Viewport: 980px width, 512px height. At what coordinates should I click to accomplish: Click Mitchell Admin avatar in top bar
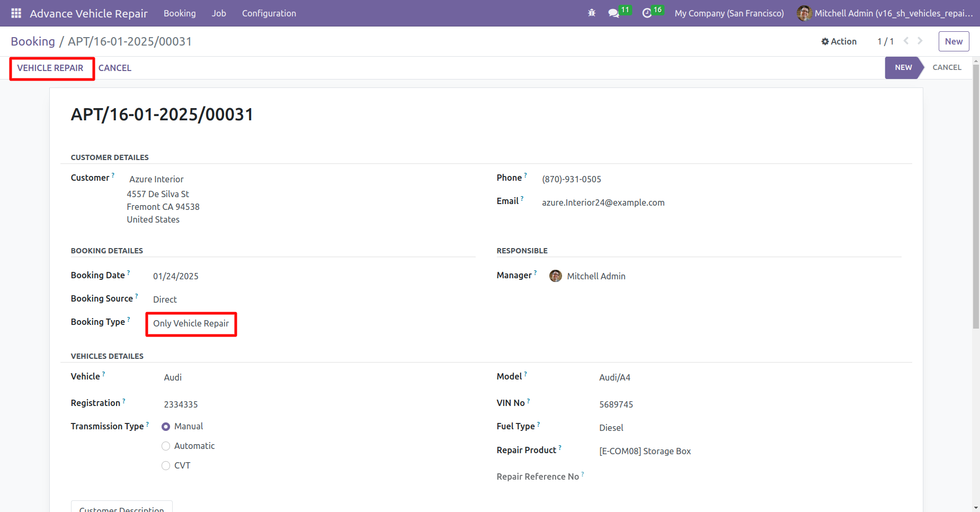(x=804, y=13)
